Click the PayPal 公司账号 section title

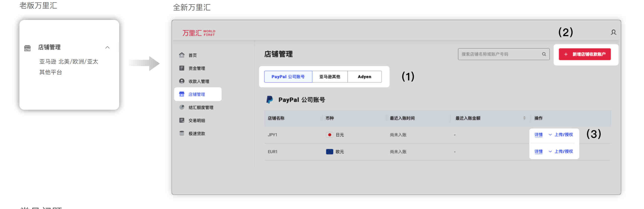click(x=302, y=100)
